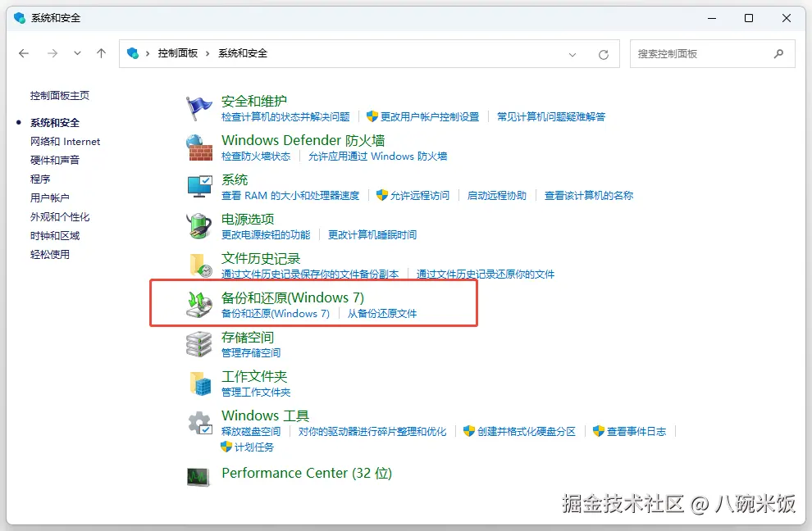Select 轻松使用 in sidebar
Screen dimensions: 812x531
pos(50,254)
